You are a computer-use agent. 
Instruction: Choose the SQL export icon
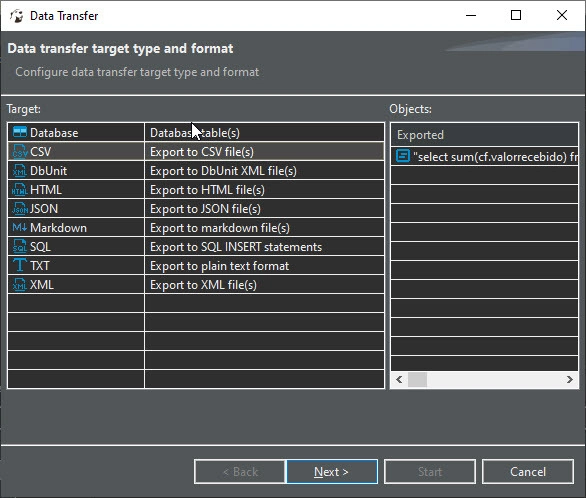click(19, 247)
